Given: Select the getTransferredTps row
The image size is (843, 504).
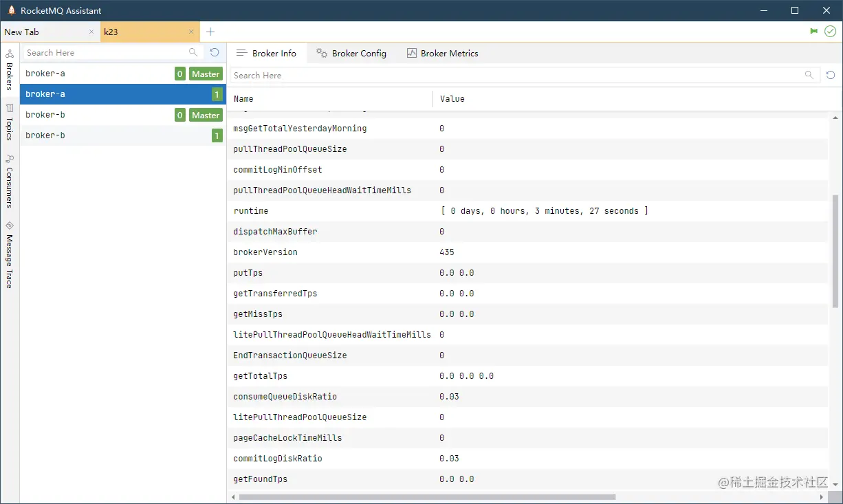Looking at the screenshot, I should (527, 294).
